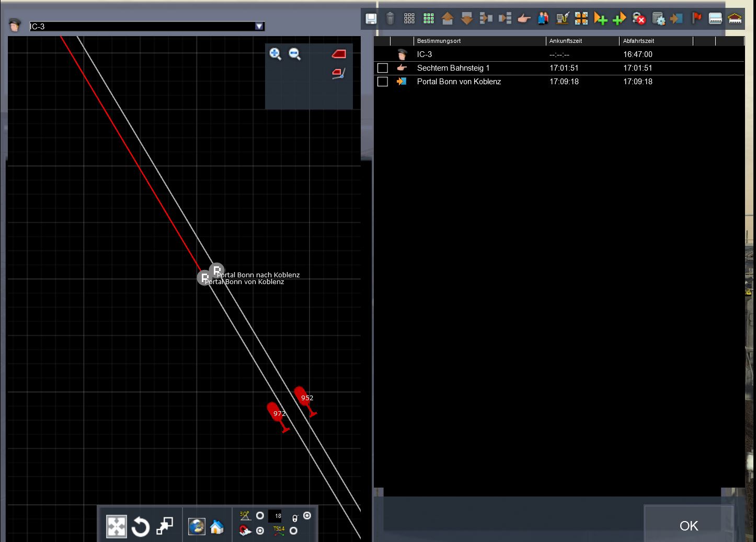Click the red flag icon in toolbar
The height and width of the screenshot is (542, 756).
696,19
